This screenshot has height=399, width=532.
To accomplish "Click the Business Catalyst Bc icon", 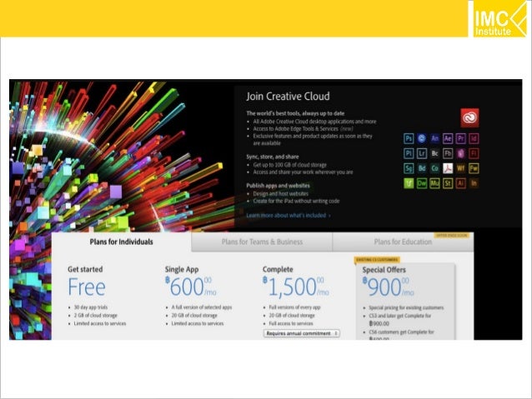I will tap(434, 153).
